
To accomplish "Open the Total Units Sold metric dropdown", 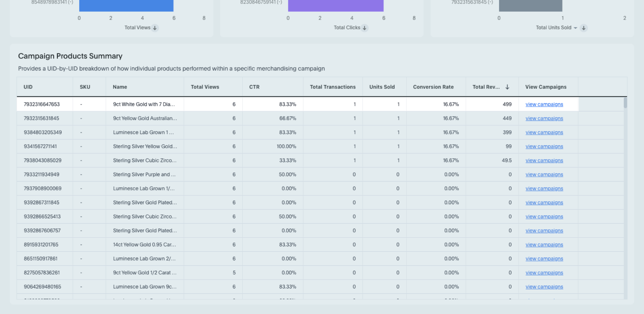I will pos(575,28).
